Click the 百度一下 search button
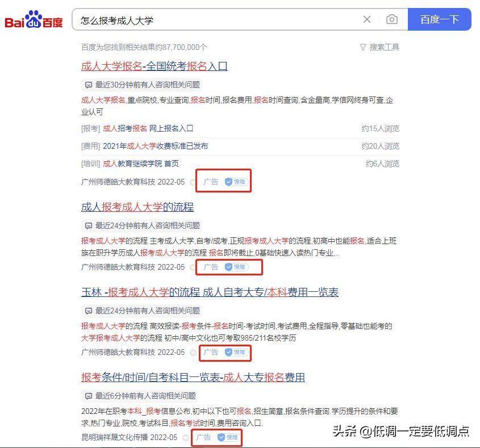 439,19
